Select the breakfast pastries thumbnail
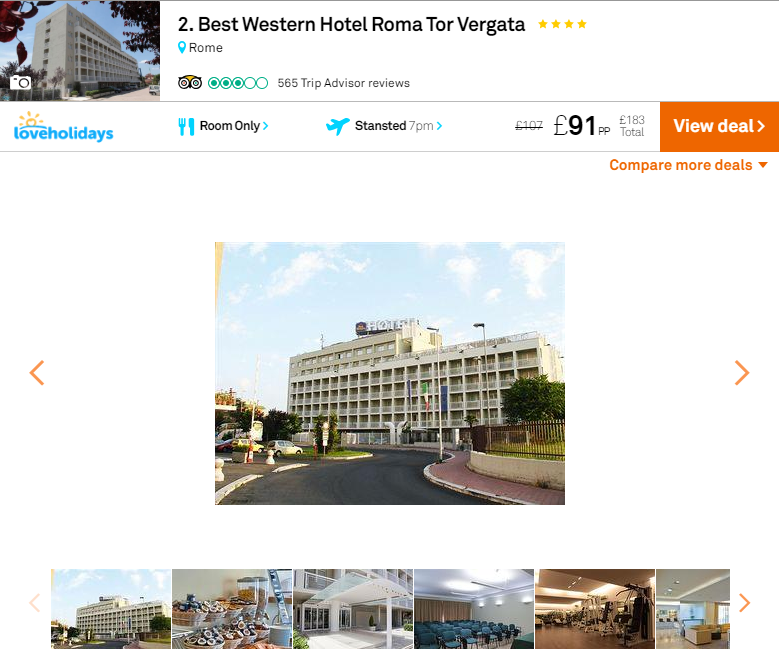779x653 pixels. 232,609
